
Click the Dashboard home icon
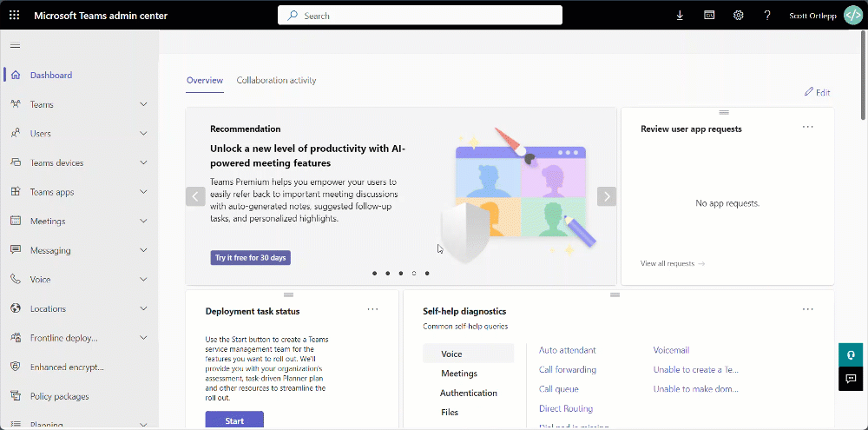tap(16, 75)
